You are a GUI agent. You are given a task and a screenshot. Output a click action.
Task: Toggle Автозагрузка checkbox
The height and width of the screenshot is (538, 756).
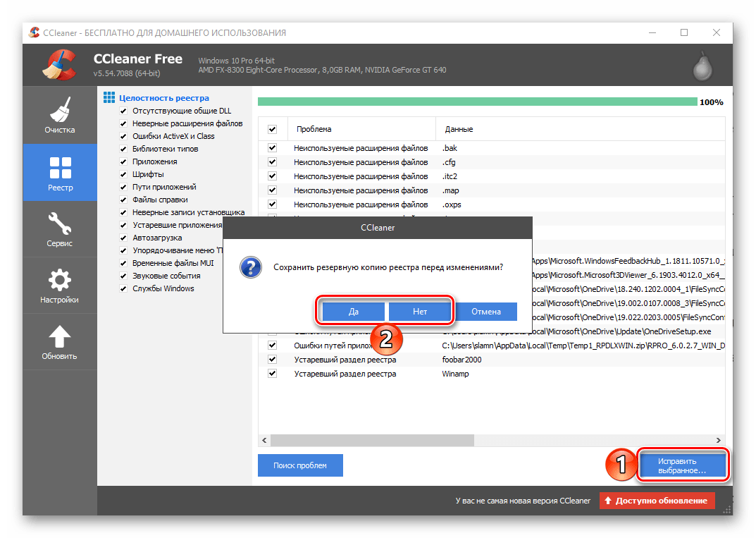click(x=123, y=238)
